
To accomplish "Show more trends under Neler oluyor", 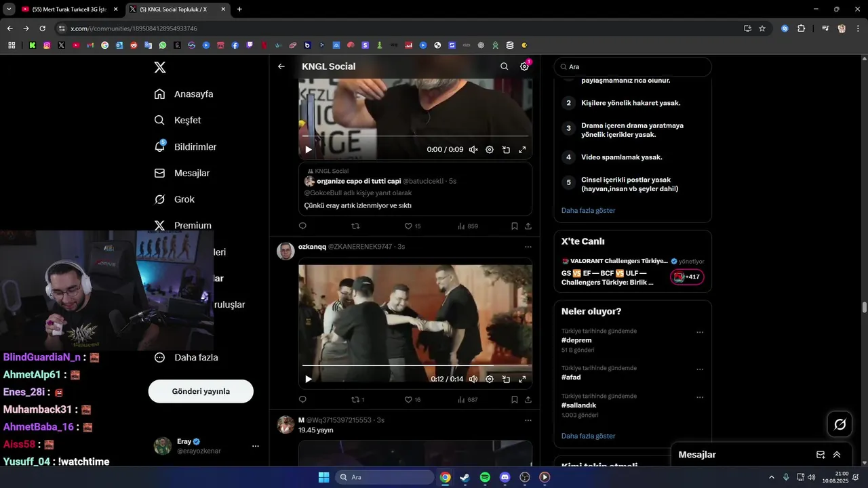I will point(589,436).
